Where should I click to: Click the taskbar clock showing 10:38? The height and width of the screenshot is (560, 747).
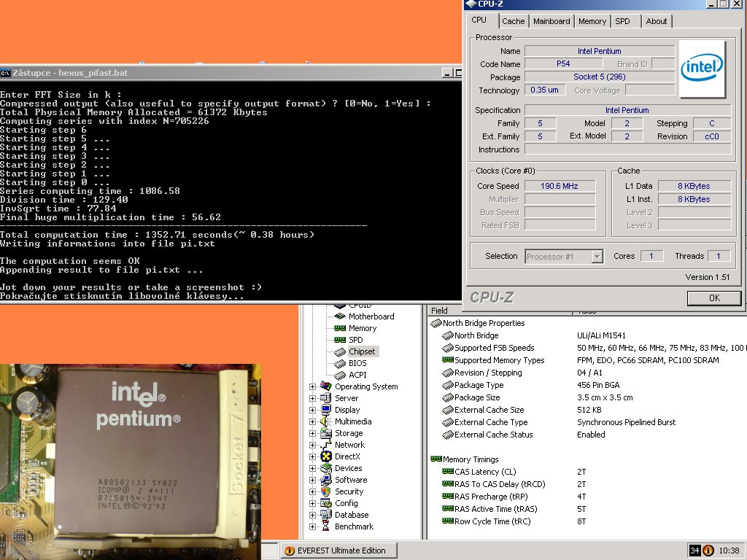[x=729, y=551]
